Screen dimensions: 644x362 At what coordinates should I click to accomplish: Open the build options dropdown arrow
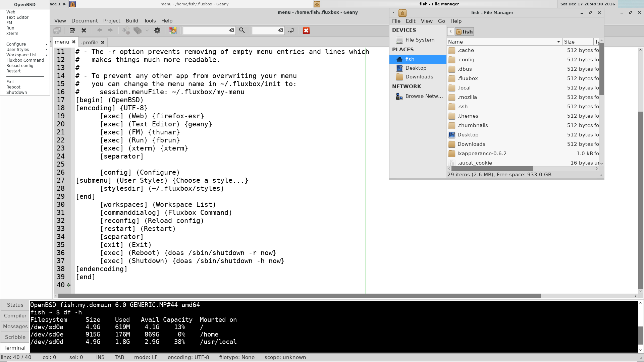(x=147, y=31)
